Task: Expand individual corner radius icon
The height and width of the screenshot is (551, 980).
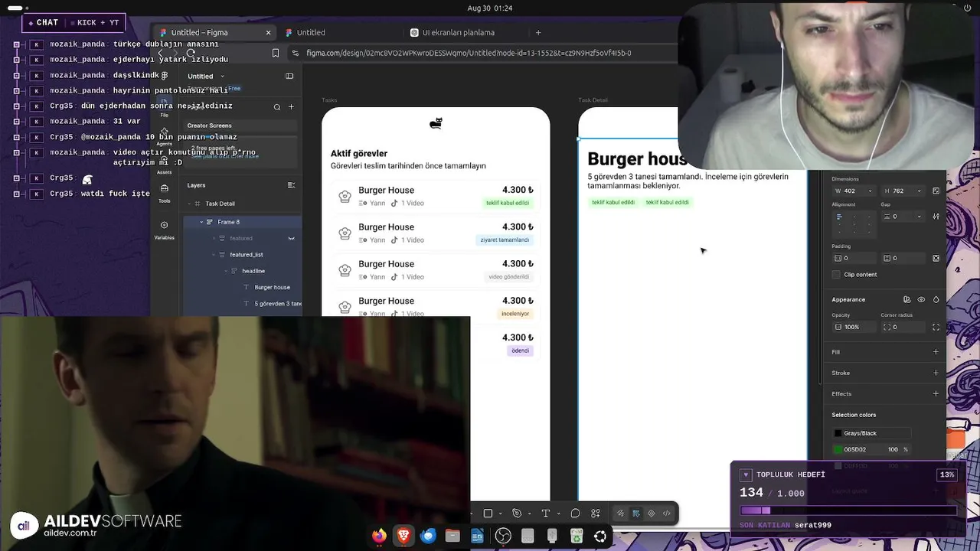Action: tap(936, 327)
